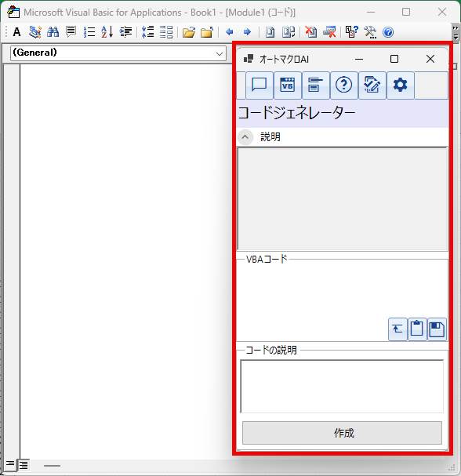Open the text formatting lines icon

[315, 85]
